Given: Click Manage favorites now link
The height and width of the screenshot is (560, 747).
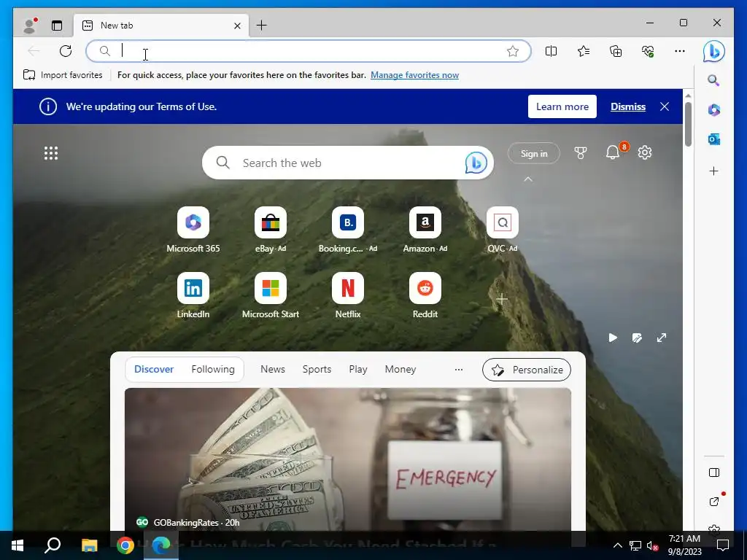Looking at the screenshot, I should [x=414, y=75].
